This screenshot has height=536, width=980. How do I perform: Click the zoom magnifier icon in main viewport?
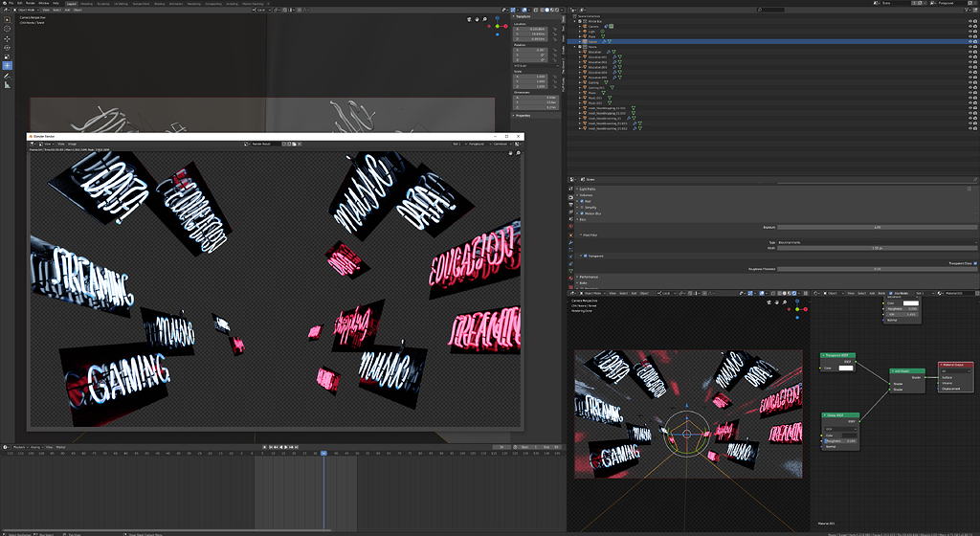[x=485, y=19]
